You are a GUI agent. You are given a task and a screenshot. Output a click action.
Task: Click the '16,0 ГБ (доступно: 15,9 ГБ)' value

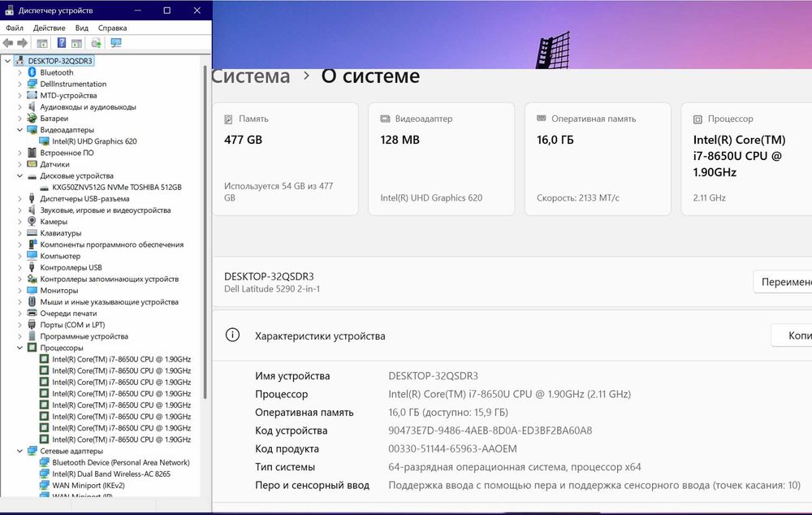(x=448, y=413)
